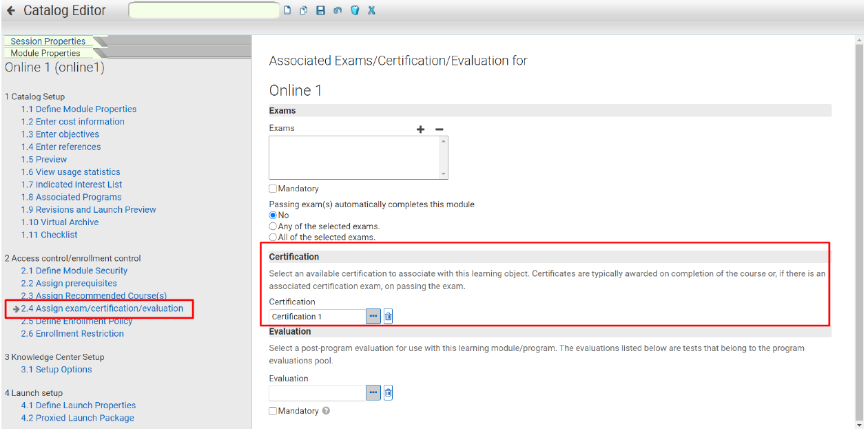Toggle the Mandatory checkbox under Exams

[273, 189]
